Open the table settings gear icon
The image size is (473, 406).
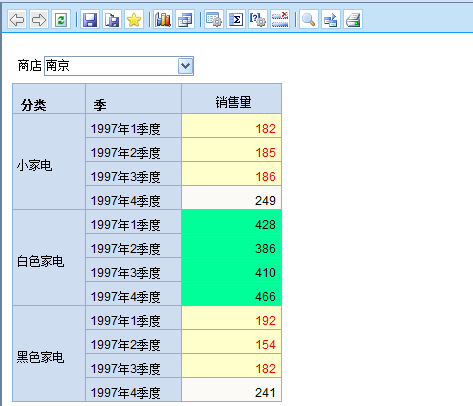(214, 19)
